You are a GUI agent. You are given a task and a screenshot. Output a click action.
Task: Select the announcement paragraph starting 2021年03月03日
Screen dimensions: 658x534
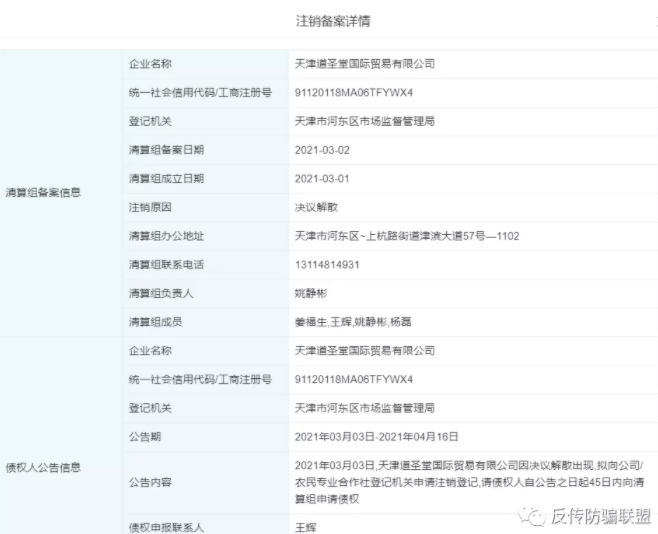point(469,482)
